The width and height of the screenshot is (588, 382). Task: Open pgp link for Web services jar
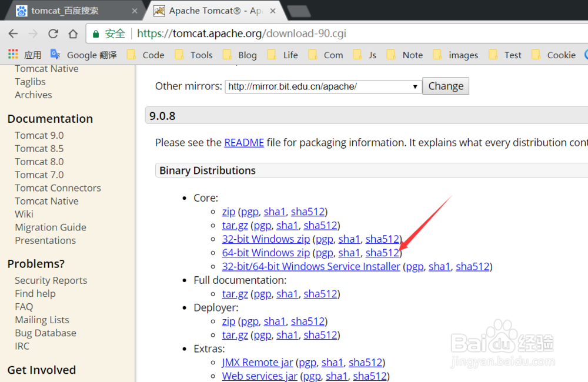click(312, 376)
